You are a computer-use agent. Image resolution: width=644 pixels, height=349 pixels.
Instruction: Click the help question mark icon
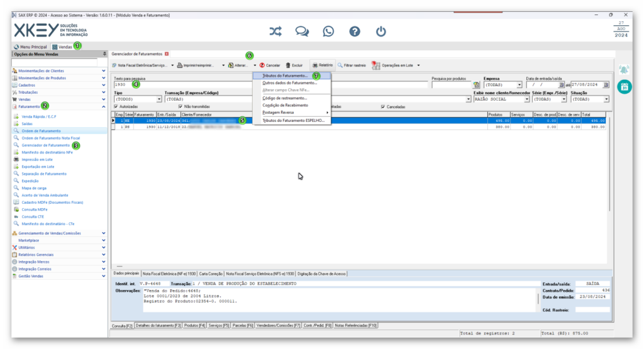pos(355,31)
